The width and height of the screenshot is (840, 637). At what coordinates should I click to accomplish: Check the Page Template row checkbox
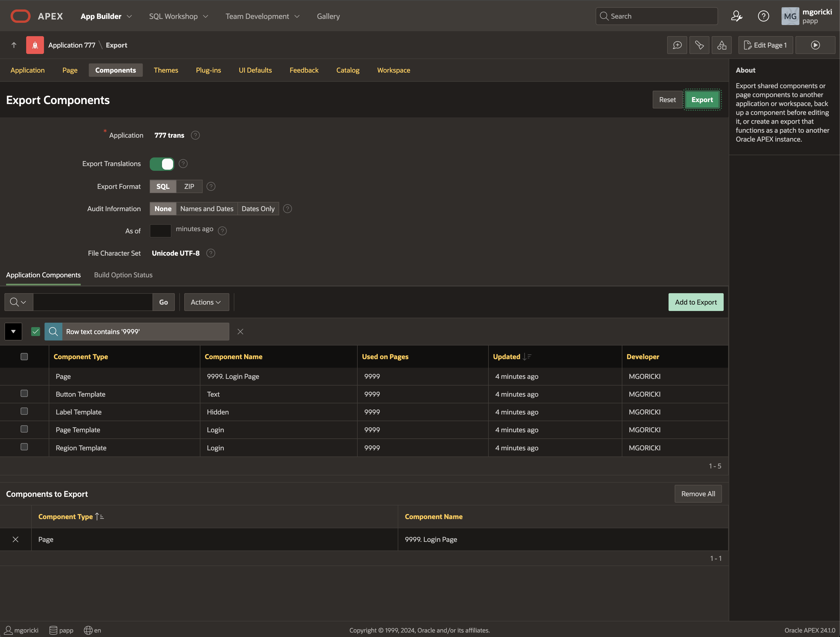[24, 429]
